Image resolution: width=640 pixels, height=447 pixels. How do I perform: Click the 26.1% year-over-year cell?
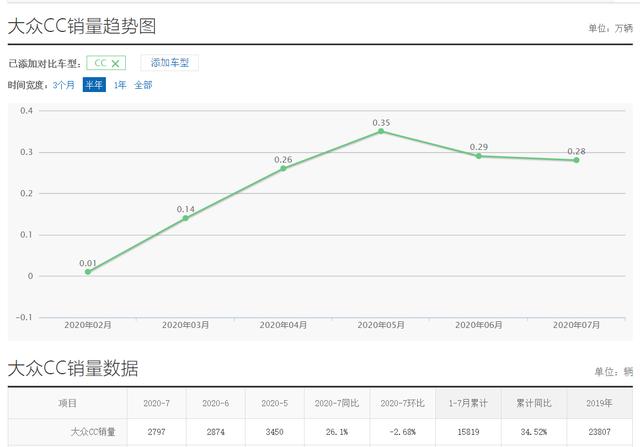(337, 432)
